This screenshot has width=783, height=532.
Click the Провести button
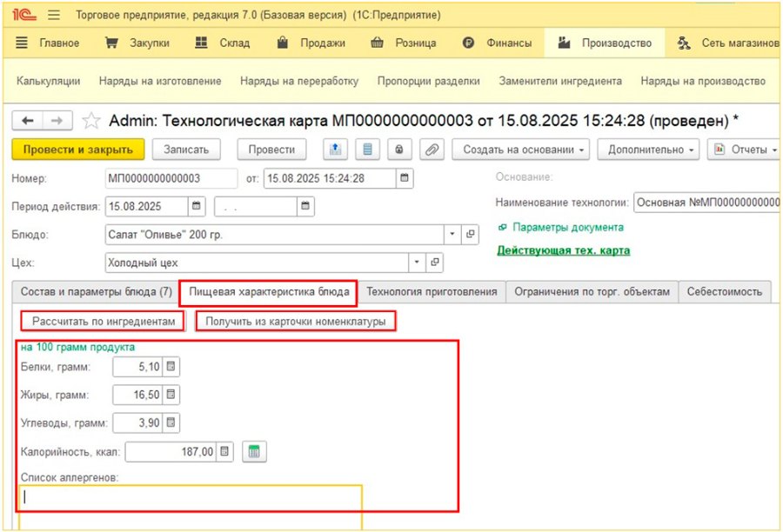tap(271, 150)
